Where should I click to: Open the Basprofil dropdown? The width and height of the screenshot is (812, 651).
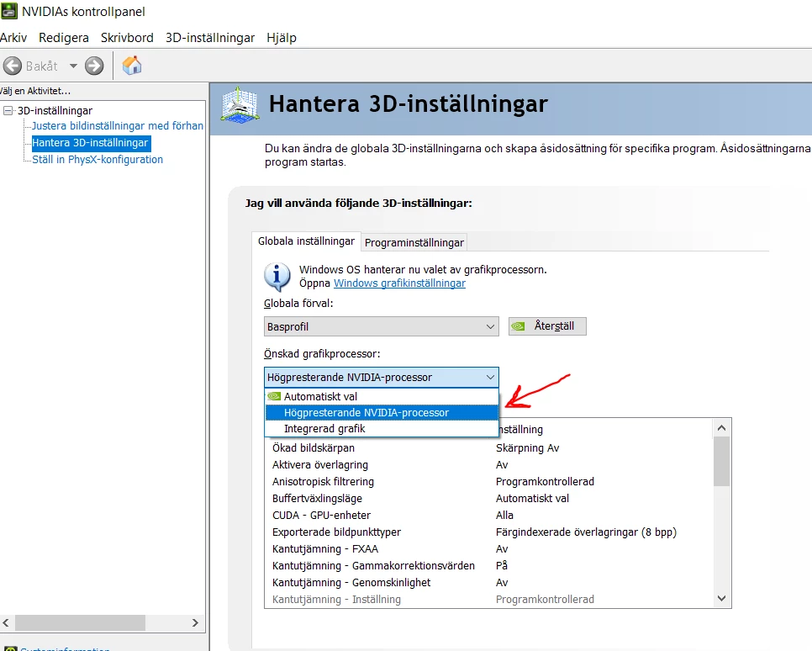click(381, 326)
